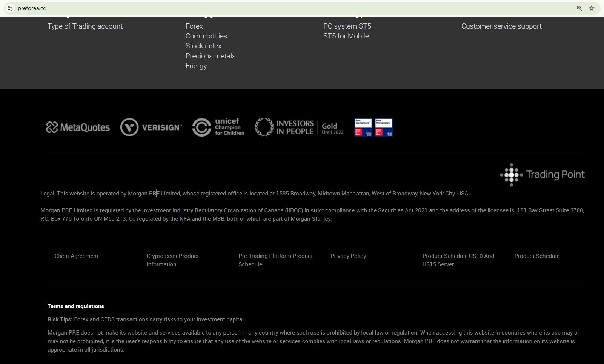Open the Precious metals link
Image resolution: width=604 pixels, height=364 pixels.
coord(210,56)
